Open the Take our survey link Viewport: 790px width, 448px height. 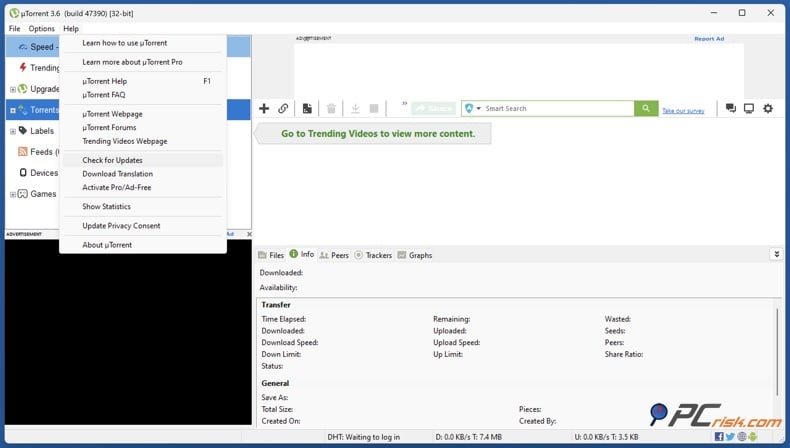pyautogui.click(x=683, y=111)
